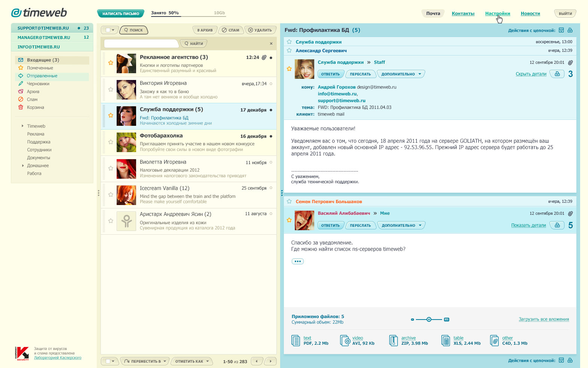Adjust attachment preview size slider handle
This screenshot has height=368, width=588.
(429, 320)
